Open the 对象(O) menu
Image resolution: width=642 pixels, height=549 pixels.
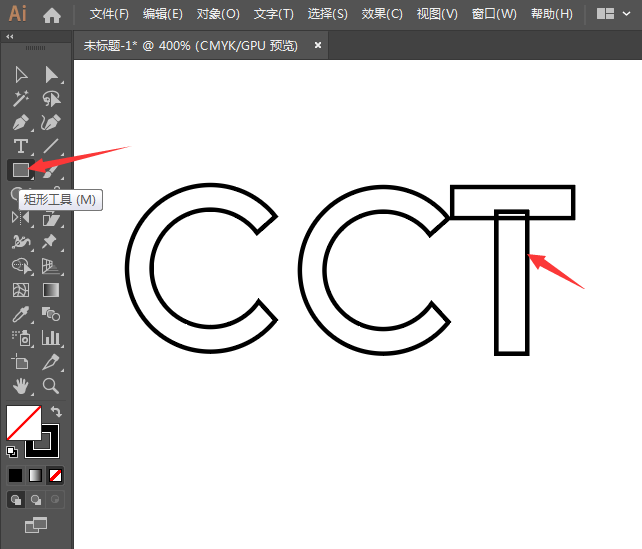(x=218, y=14)
